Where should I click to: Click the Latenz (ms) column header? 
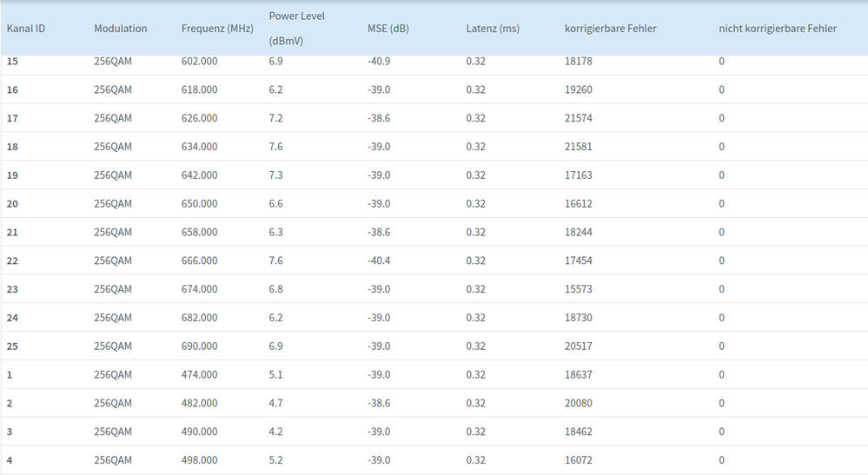pyautogui.click(x=493, y=29)
